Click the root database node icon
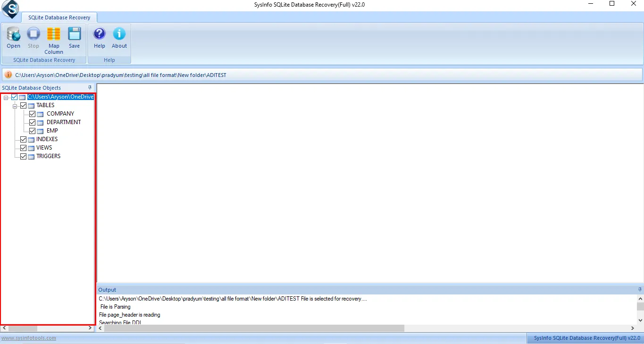This screenshot has width=644, height=344. 22,97
